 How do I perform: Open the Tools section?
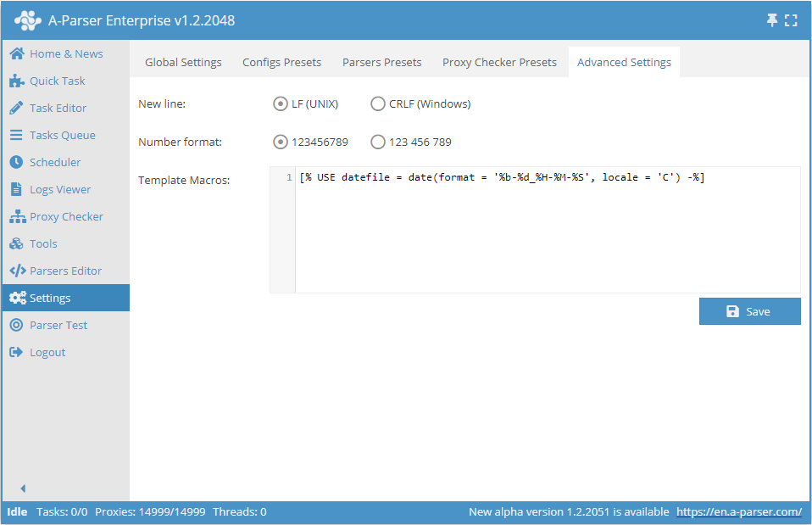click(x=42, y=243)
